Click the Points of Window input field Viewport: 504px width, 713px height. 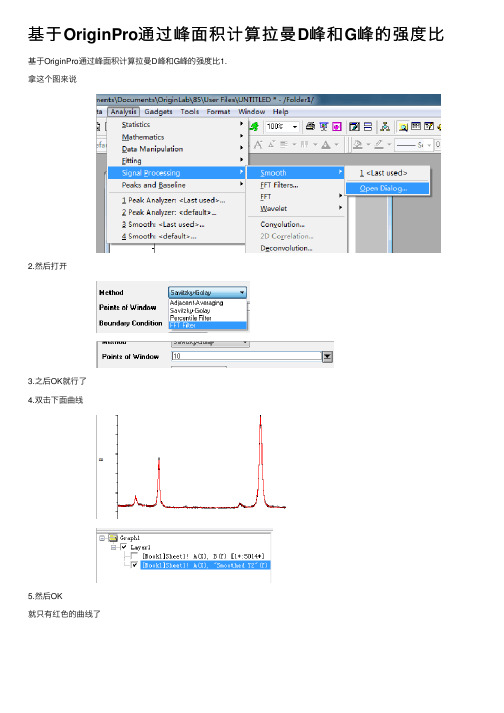coord(247,356)
